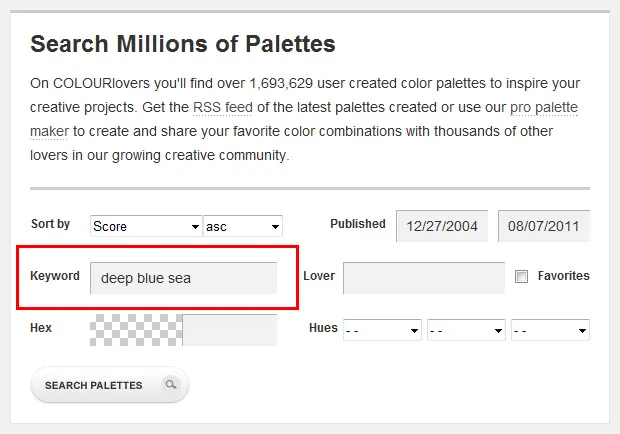Click the Favorites label text
The width and height of the screenshot is (620, 434).
pos(563,276)
